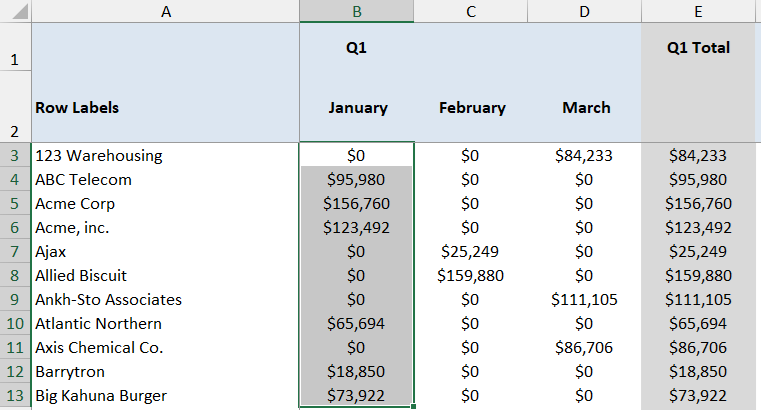
Task: Click January $0 cell for 123 Warehousing
Action: (357, 155)
